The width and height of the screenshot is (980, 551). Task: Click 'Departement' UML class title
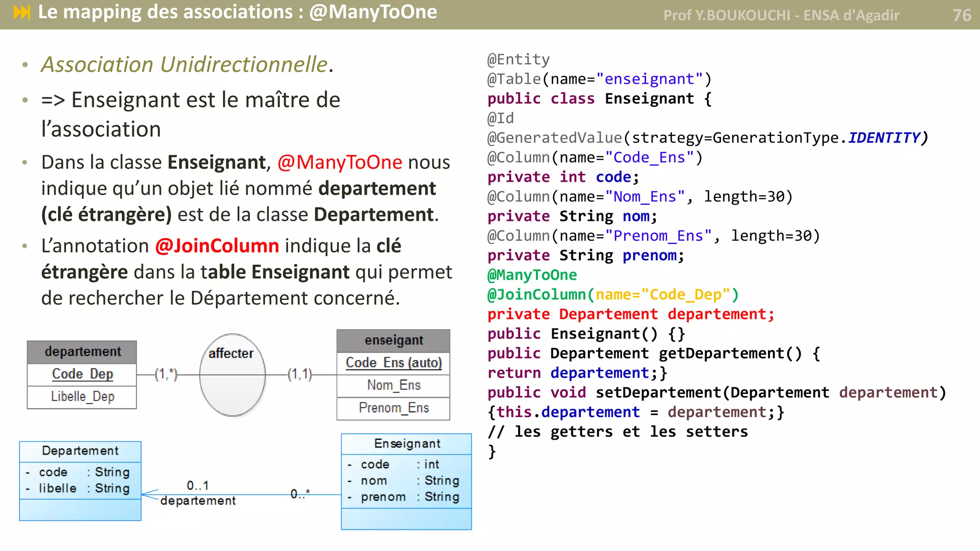tap(80, 451)
